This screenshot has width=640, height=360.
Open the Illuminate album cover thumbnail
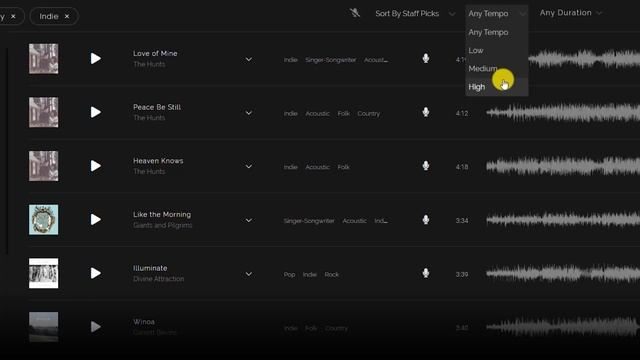43,273
